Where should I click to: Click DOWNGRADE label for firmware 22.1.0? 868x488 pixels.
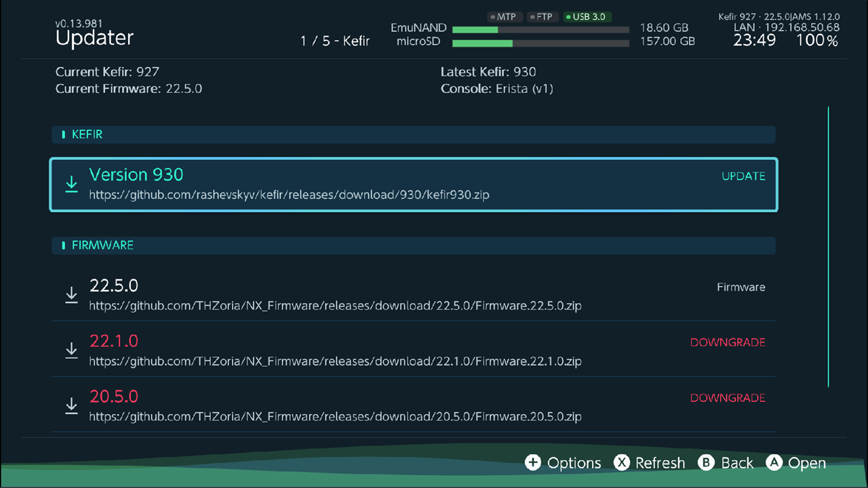(728, 342)
